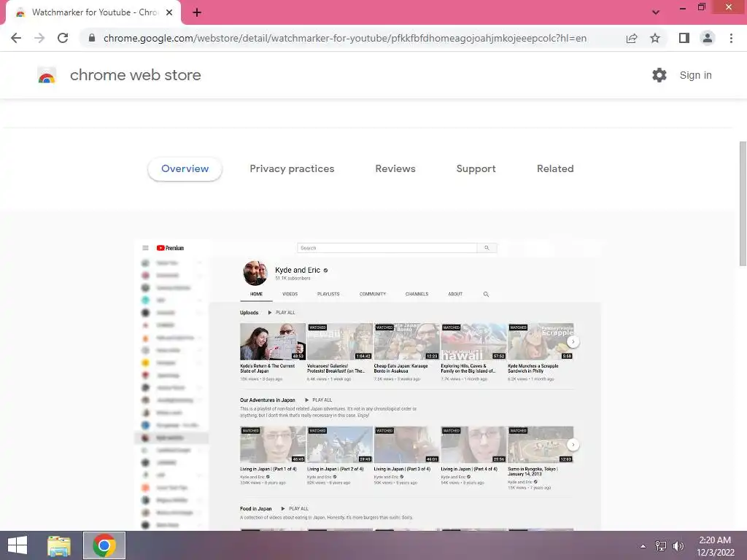The image size is (747, 560).
Task: Switch to Privacy practices tab
Action: point(292,168)
